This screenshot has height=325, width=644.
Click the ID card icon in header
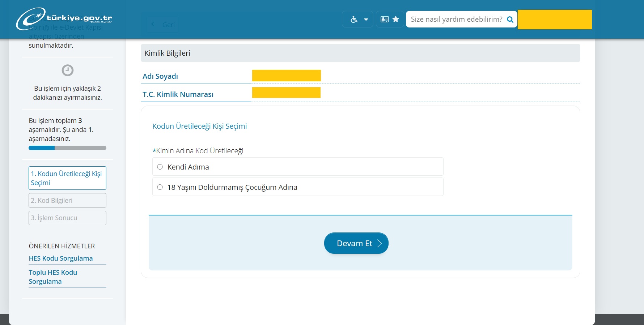click(385, 20)
